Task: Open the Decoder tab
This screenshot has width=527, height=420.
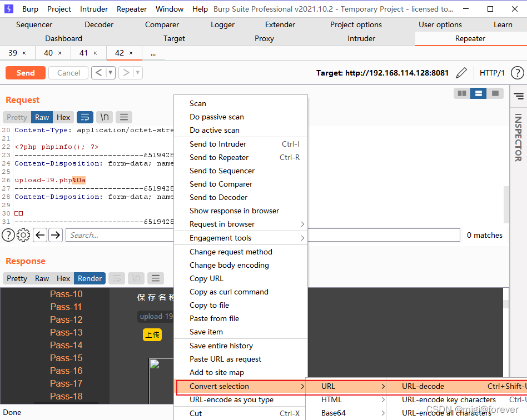Action: point(99,24)
